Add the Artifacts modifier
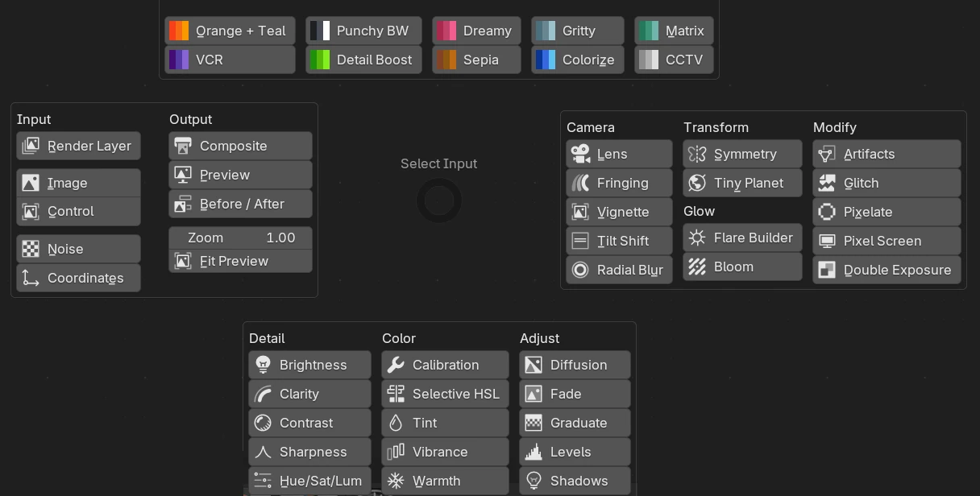The width and height of the screenshot is (980, 496). click(x=887, y=154)
